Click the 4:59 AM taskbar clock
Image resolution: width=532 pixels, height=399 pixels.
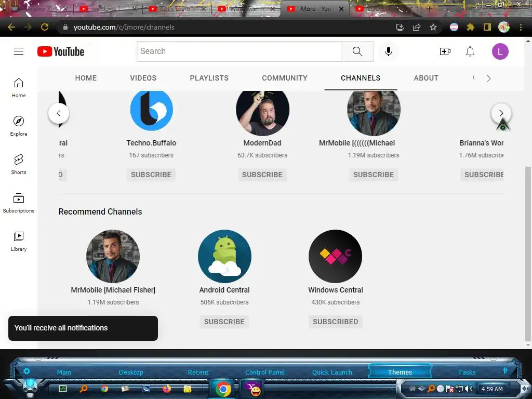[493, 389]
